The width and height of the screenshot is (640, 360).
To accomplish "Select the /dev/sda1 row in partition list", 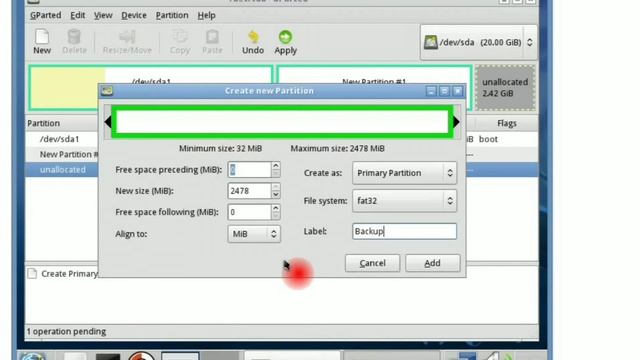I will tap(61, 139).
